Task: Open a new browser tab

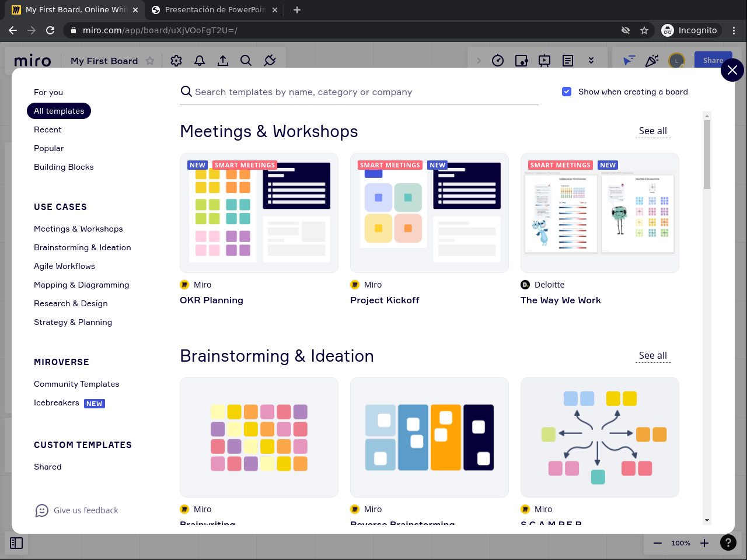Action: coord(297,10)
